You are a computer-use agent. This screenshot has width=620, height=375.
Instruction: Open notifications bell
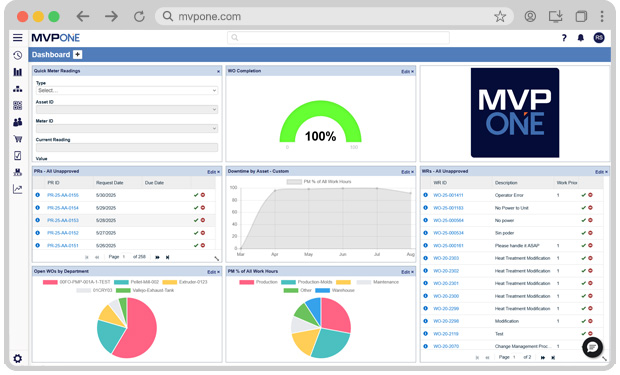pyautogui.click(x=580, y=38)
